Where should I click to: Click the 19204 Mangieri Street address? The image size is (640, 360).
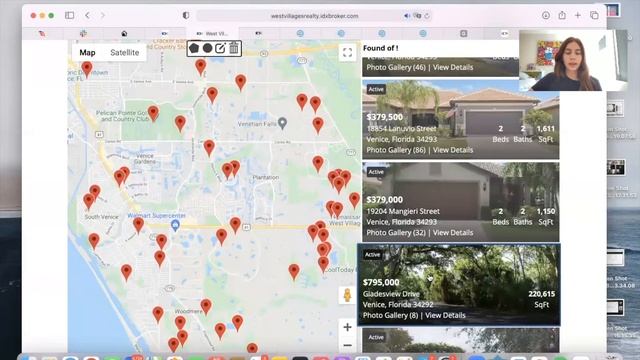(x=403, y=211)
